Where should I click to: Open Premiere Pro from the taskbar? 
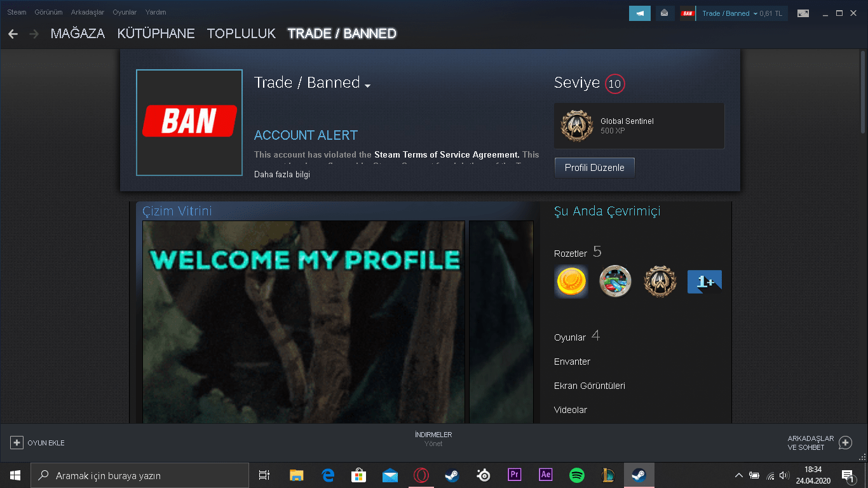515,475
